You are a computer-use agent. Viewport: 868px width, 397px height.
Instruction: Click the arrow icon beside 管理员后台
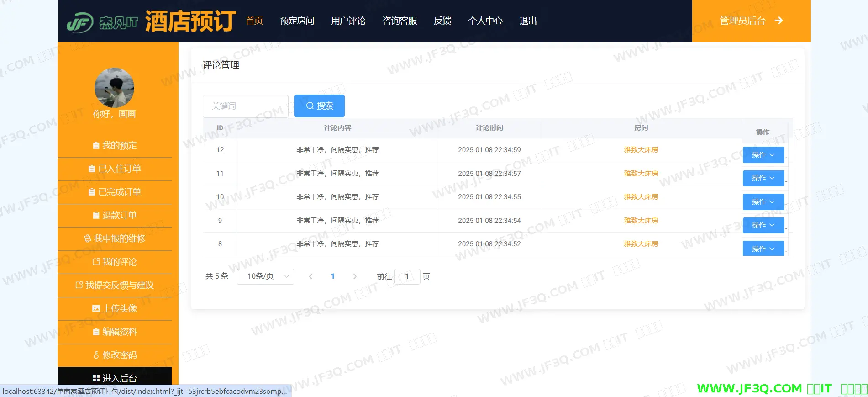click(779, 21)
